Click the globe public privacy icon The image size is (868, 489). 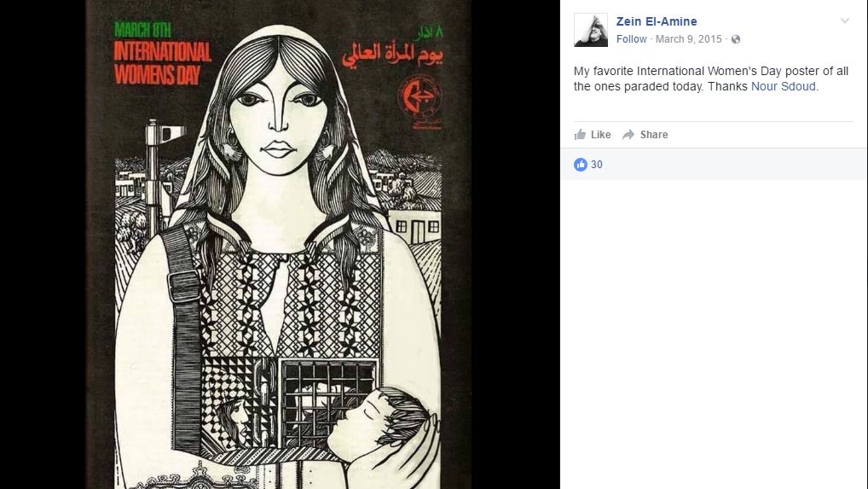click(x=736, y=39)
